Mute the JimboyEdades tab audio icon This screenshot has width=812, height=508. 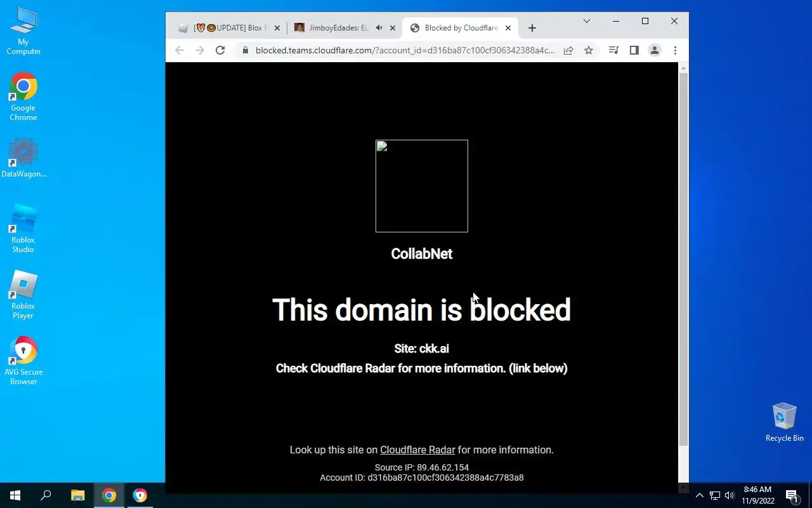(x=379, y=28)
